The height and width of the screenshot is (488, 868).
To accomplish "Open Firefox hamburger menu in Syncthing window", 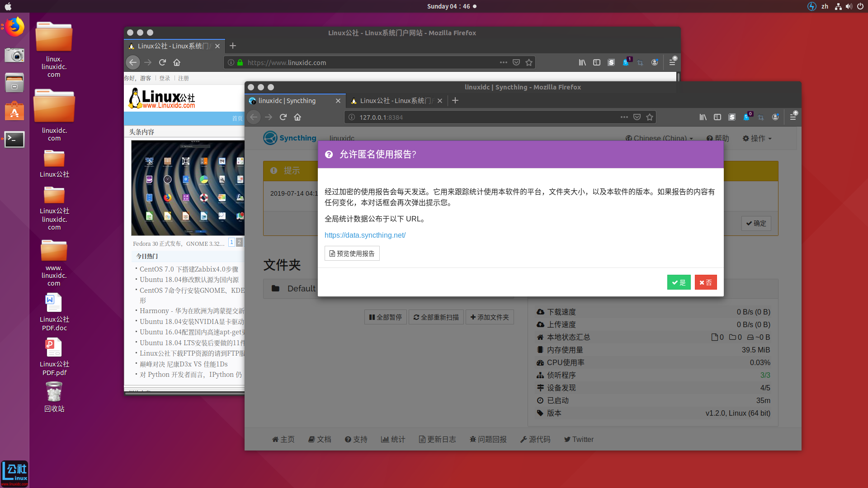I will pos(793,117).
